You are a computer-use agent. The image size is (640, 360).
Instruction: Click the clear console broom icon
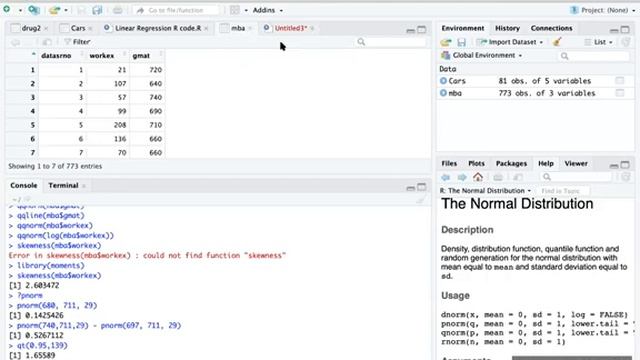(420, 199)
